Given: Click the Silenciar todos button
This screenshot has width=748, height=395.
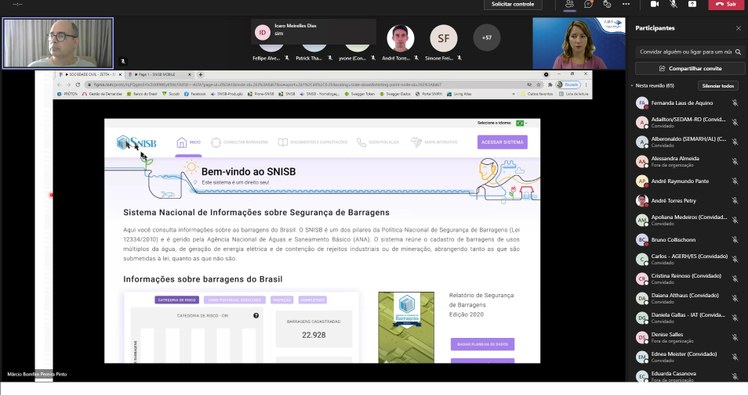Looking at the screenshot, I should 718,86.
